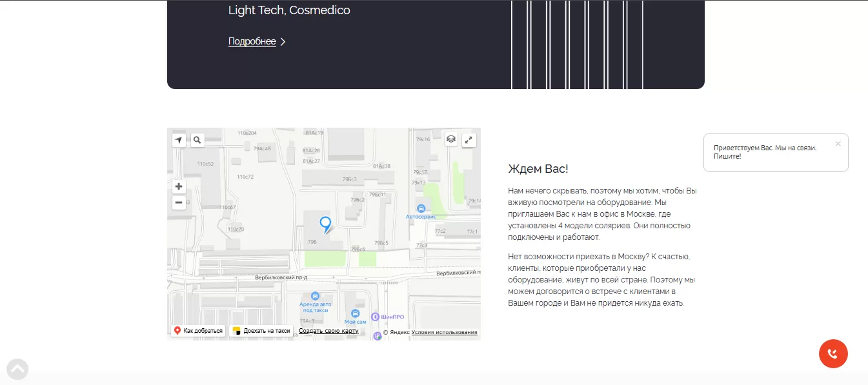This screenshot has height=385, width=868.
Task: Expand the map to fullscreen
Action: tap(469, 139)
